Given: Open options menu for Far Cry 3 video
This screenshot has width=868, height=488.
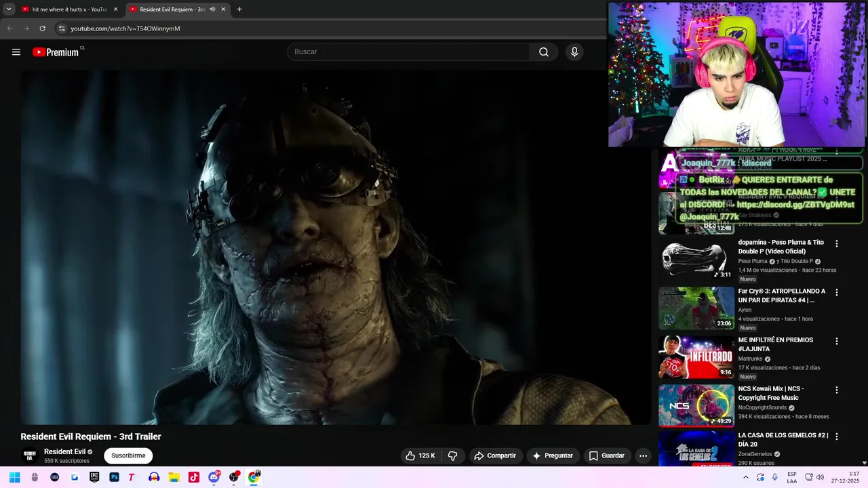Looking at the screenshot, I should [x=837, y=292].
